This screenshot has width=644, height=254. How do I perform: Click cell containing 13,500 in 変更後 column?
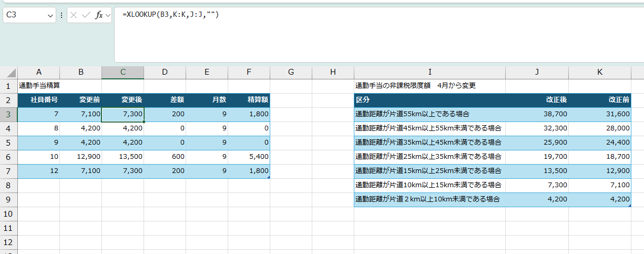coord(122,156)
